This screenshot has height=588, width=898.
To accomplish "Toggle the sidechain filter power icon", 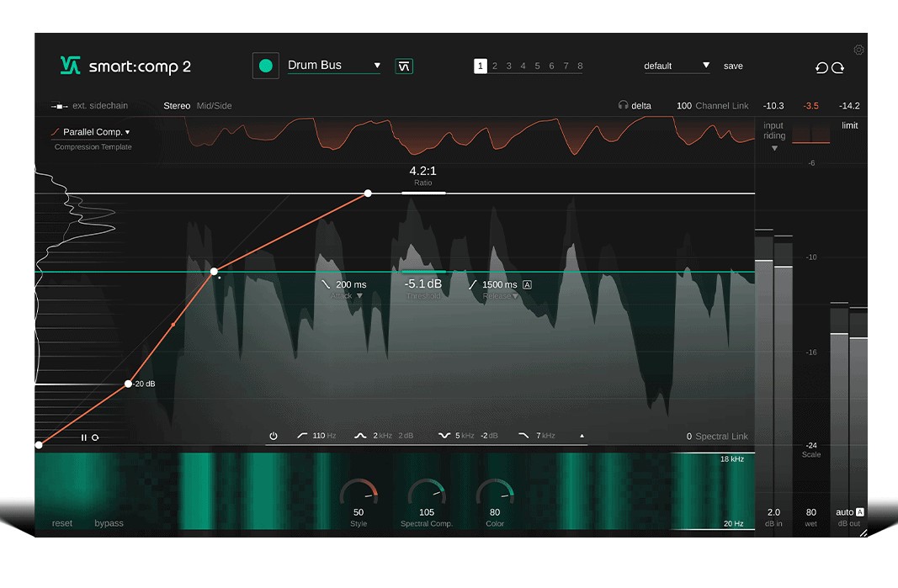I will pos(274,436).
